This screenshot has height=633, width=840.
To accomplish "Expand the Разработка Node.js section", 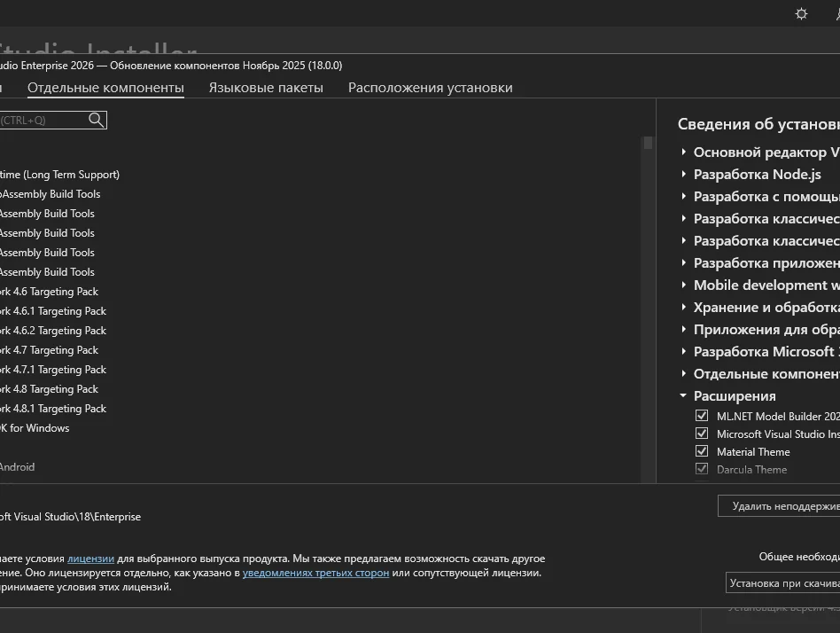I will coord(684,175).
